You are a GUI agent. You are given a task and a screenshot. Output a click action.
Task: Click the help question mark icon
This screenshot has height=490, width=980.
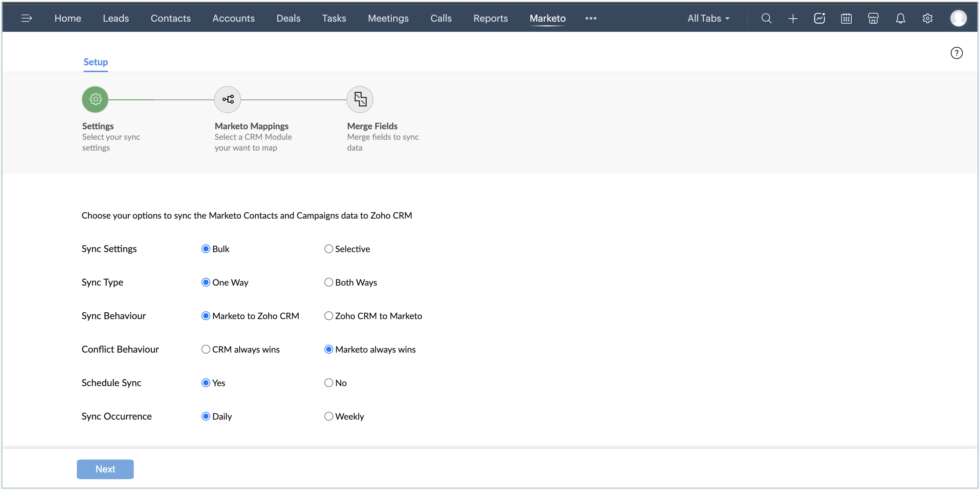[x=956, y=53]
